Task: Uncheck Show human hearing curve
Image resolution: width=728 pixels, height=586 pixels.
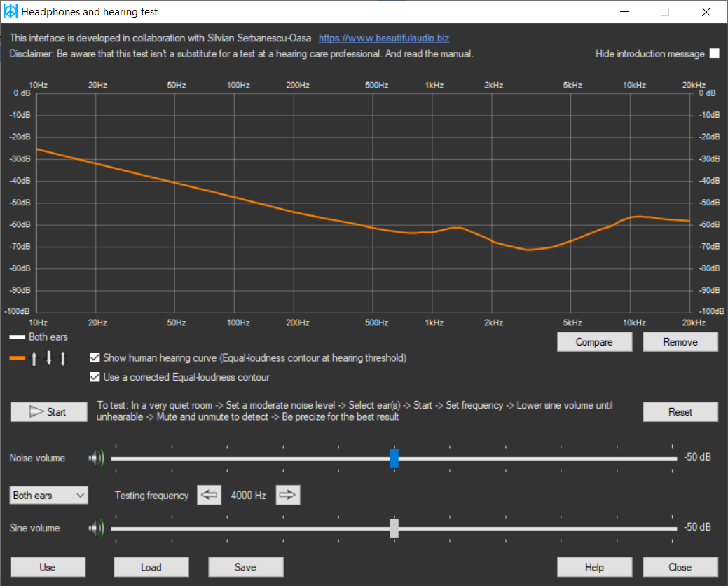Action: pos(95,358)
